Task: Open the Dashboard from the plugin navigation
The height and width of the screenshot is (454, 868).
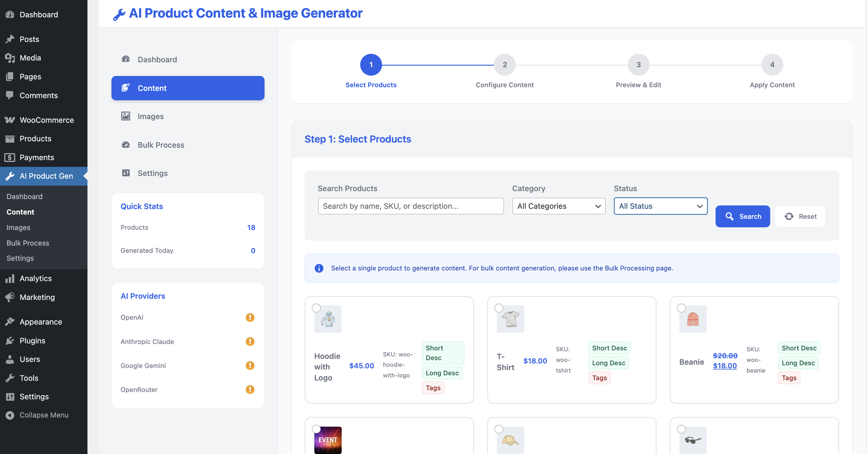Action: pyautogui.click(x=157, y=59)
